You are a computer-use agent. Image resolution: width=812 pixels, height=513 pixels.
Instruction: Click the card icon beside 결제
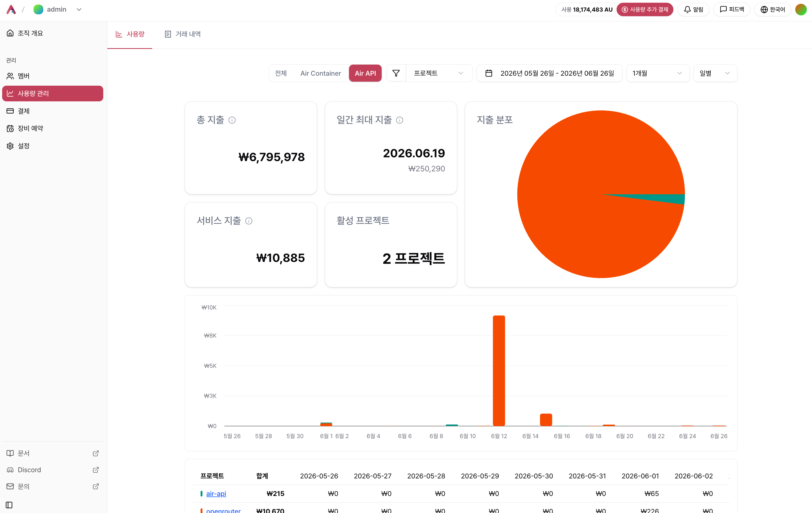10,111
